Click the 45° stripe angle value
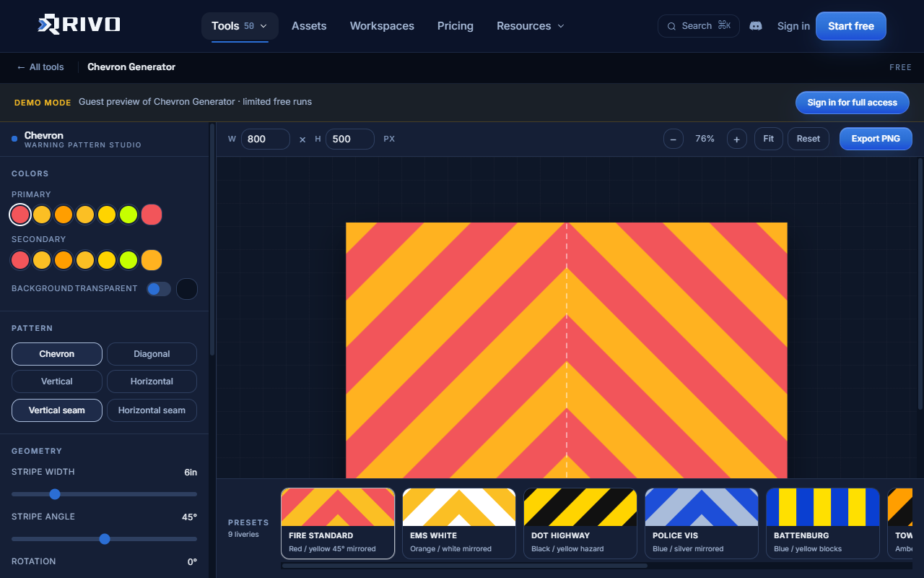Image resolution: width=924 pixels, height=578 pixels. click(189, 517)
